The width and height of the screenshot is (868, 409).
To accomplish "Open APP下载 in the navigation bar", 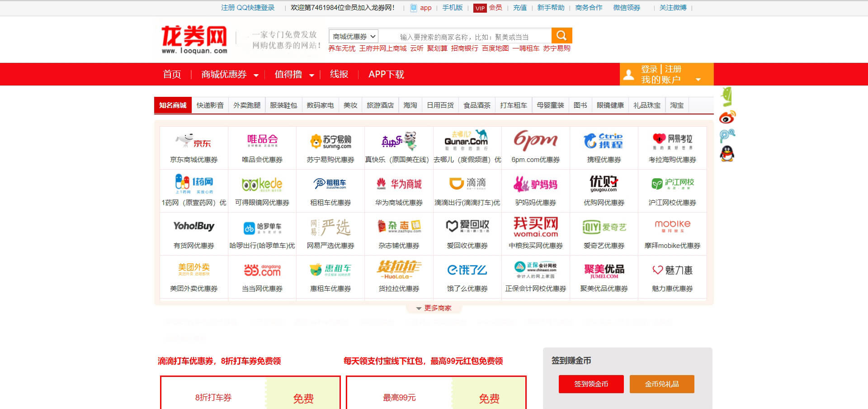I will pos(386,74).
